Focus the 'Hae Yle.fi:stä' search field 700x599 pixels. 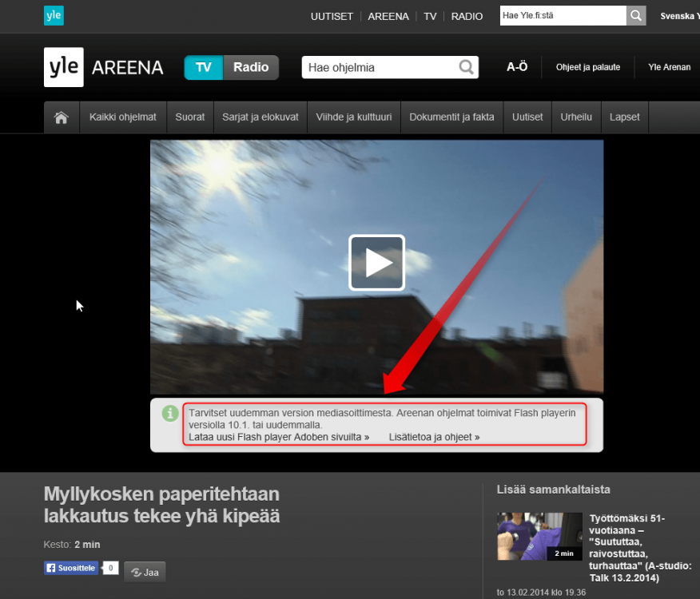click(563, 16)
